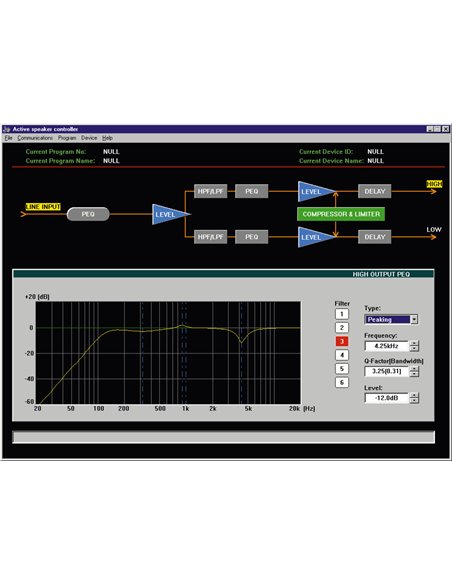Screen dimensions: 452x584
Task: Click the empty status bar field
Action: coord(223,437)
